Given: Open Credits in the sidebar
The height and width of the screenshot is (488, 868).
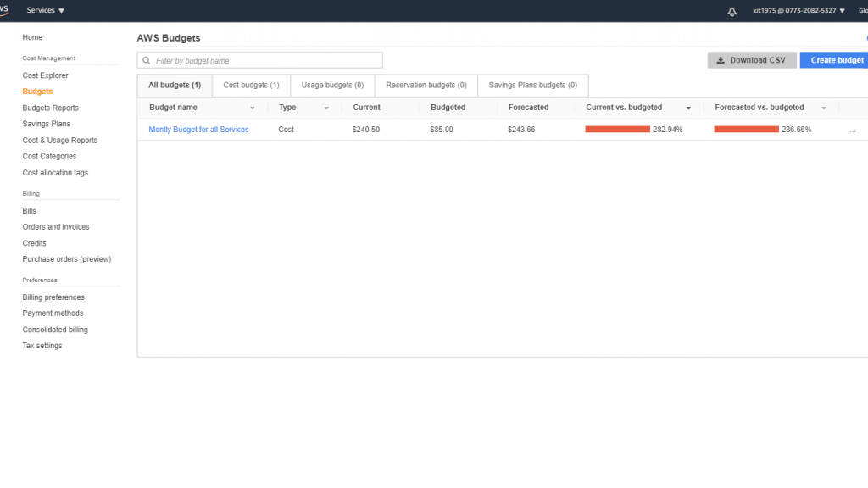Looking at the screenshot, I should 34,243.
